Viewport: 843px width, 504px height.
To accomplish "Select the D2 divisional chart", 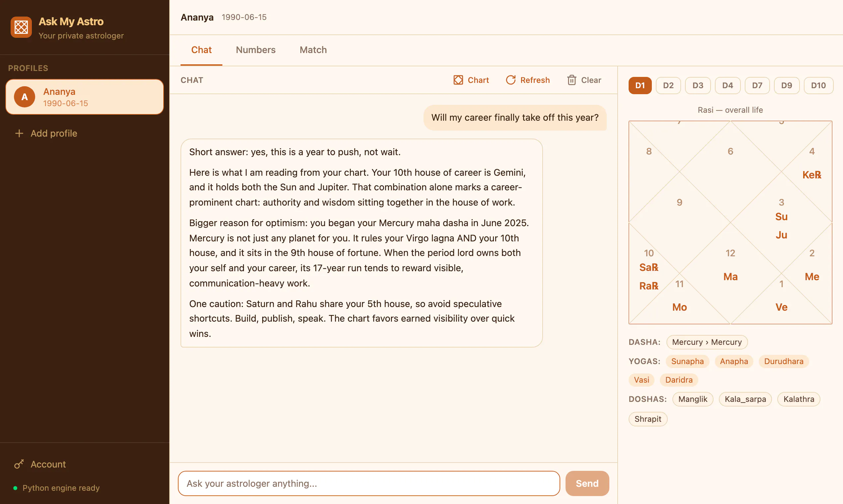I will click(668, 85).
